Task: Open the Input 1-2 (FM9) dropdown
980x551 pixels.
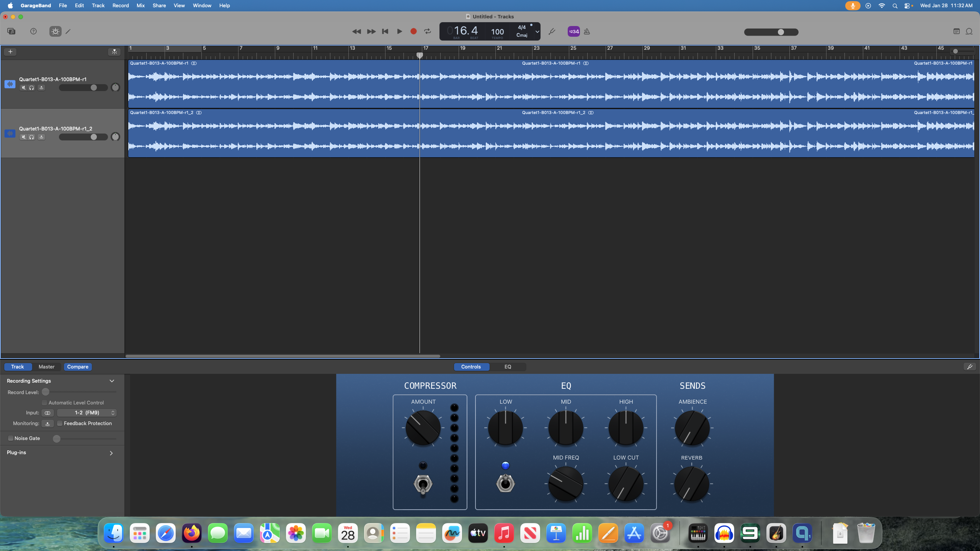Action: coord(87,413)
